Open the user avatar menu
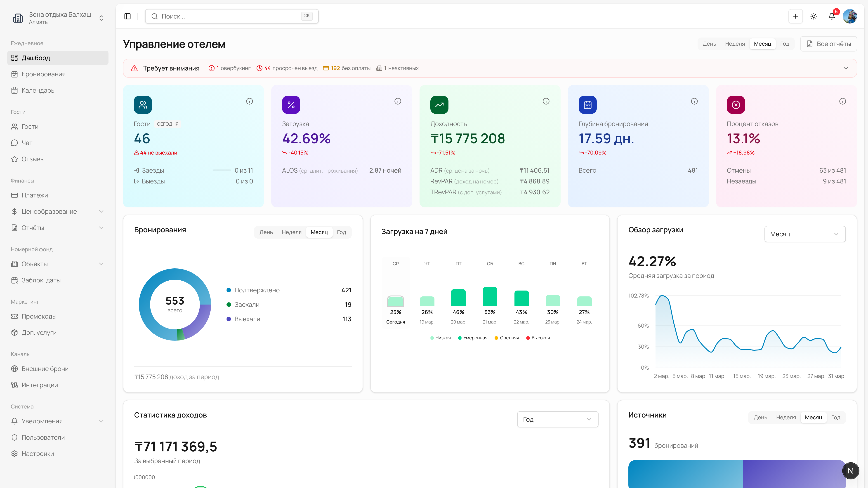The width and height of the screenshot is (868, 488). click(850, 16)
